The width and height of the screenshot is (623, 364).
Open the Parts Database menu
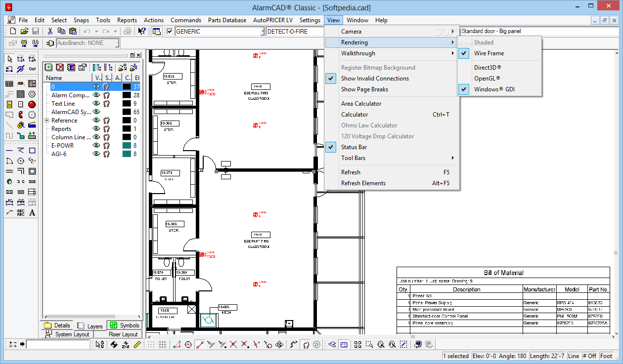click(x=227, y=20)
